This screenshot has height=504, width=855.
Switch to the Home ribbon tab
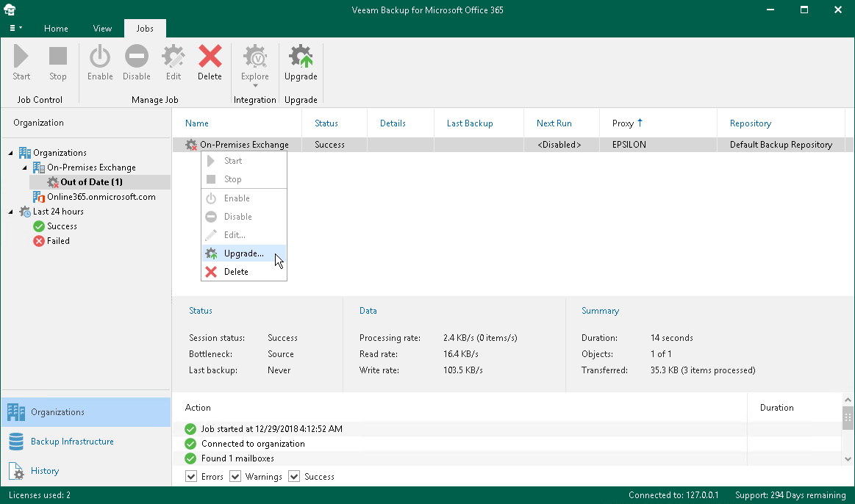click(56, 29)
